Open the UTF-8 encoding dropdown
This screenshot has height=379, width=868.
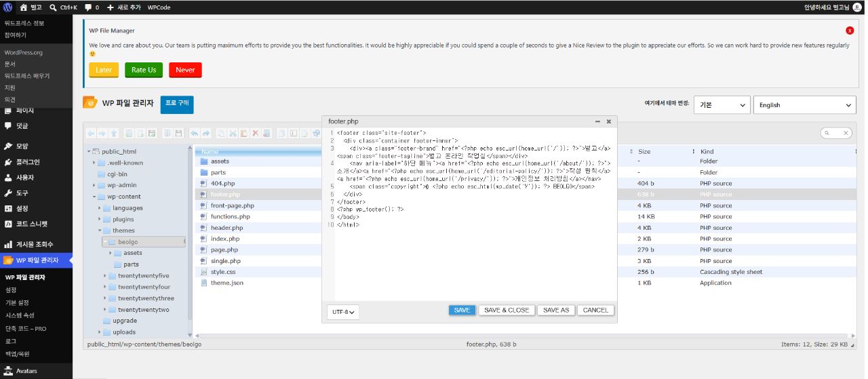343,311
